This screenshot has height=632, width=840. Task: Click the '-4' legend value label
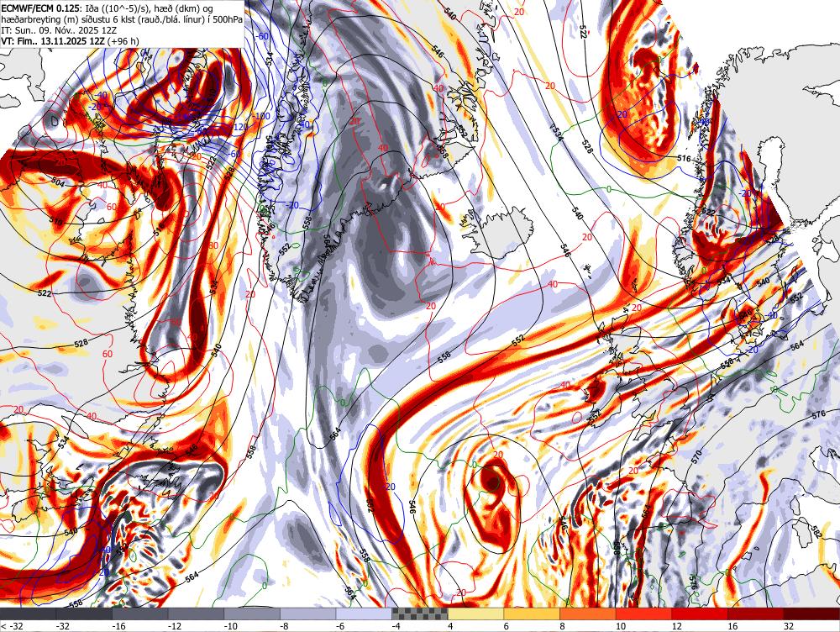(x=397, y=626)
